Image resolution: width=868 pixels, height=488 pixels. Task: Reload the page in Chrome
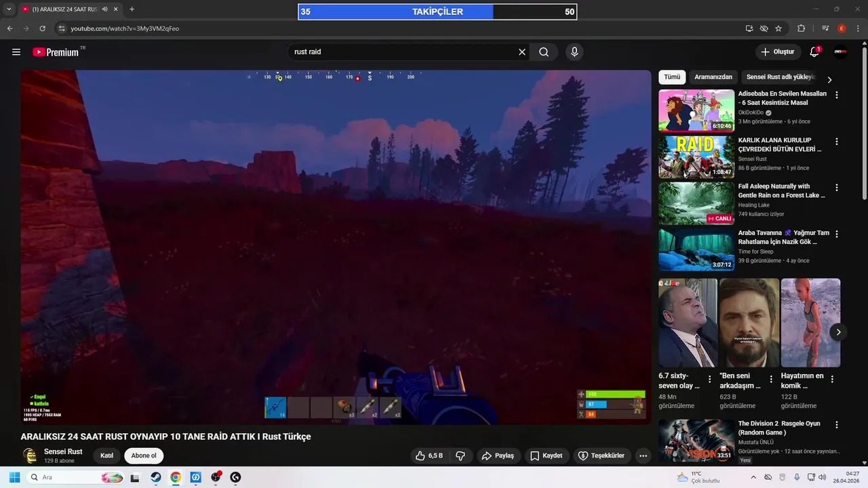tap(42, 28)
